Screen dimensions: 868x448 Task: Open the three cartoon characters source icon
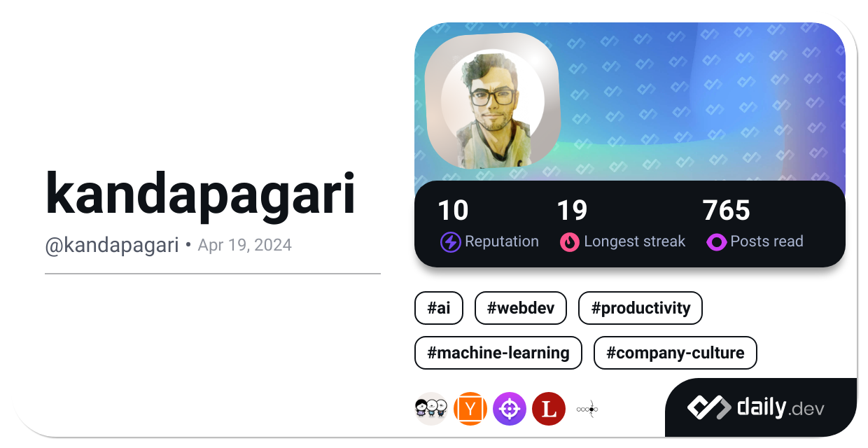[431, 409]
